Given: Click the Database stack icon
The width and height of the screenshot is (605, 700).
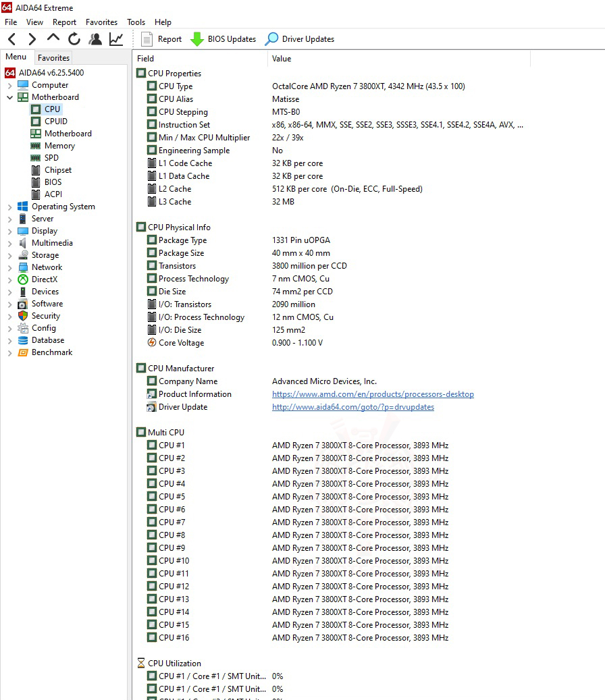Looking at the screenshot, I should click(x=23, y=340).
